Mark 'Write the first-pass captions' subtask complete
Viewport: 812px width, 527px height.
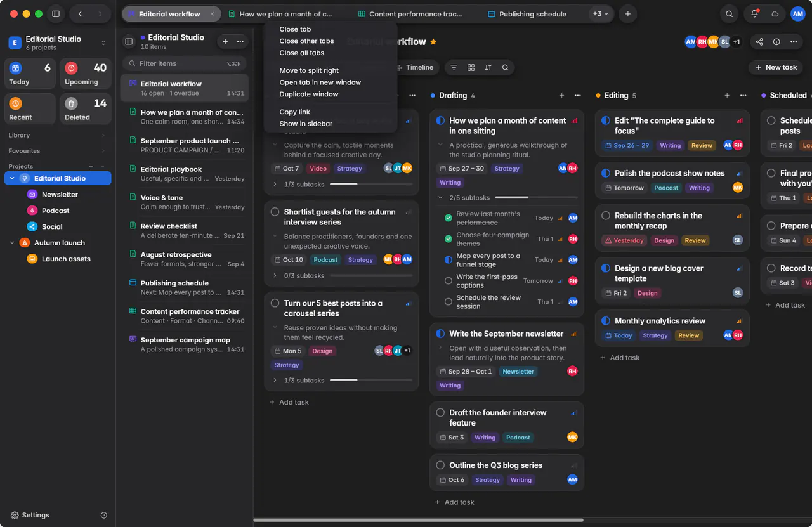tap(449, 281)
